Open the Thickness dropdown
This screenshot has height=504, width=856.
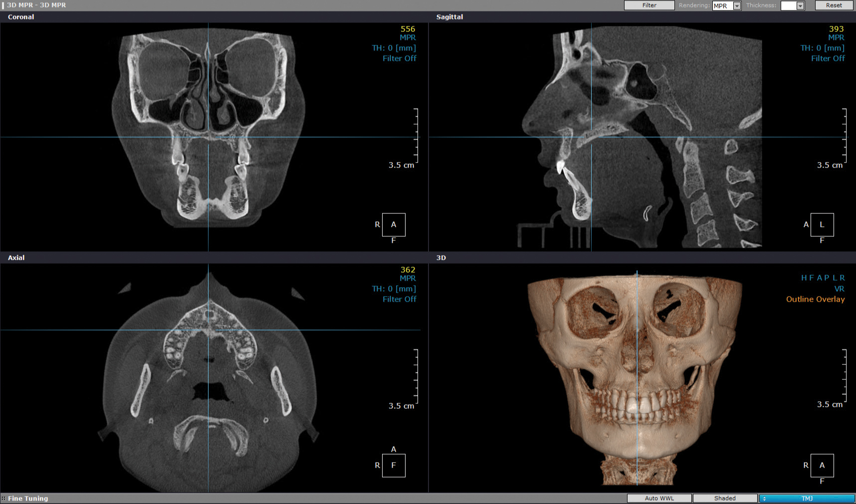pyautogui.click(x=792, y=6)
